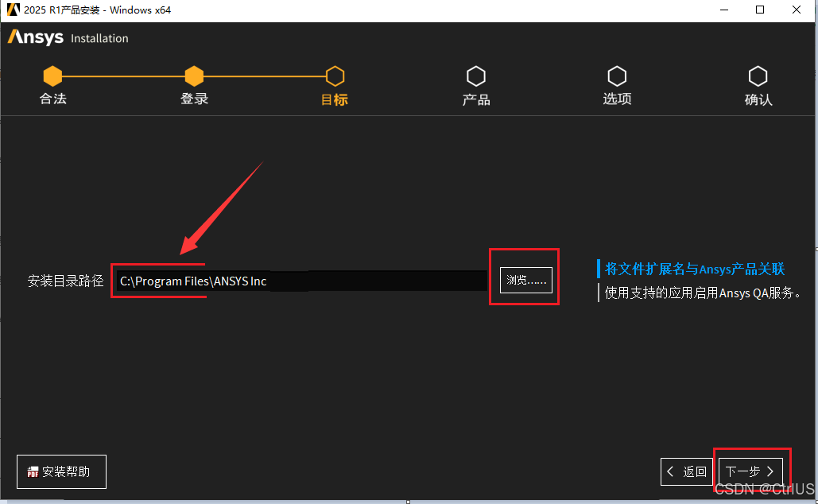The height and width of the screenshot is (504, 818).
Task: Click the 浏览 browse button
Action: click(526, 280)
